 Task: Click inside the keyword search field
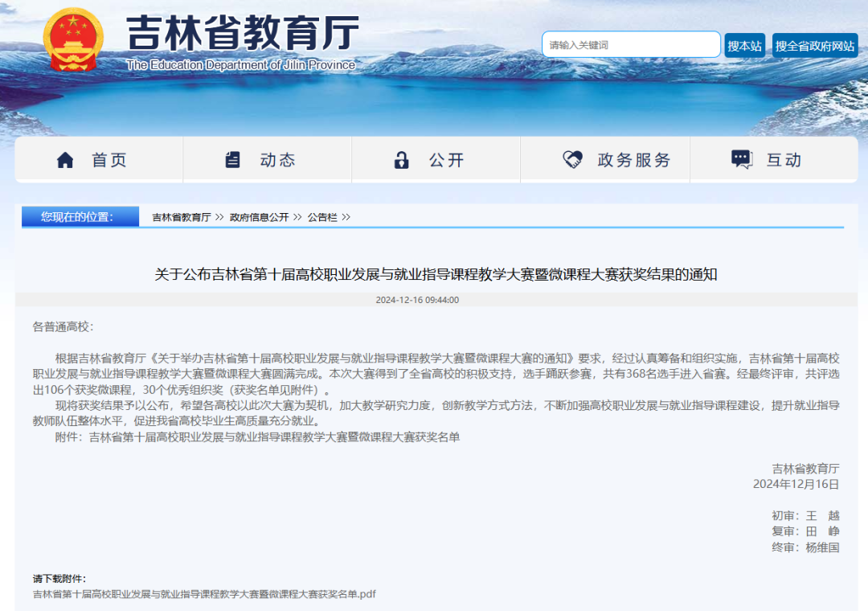click(631, 44)
